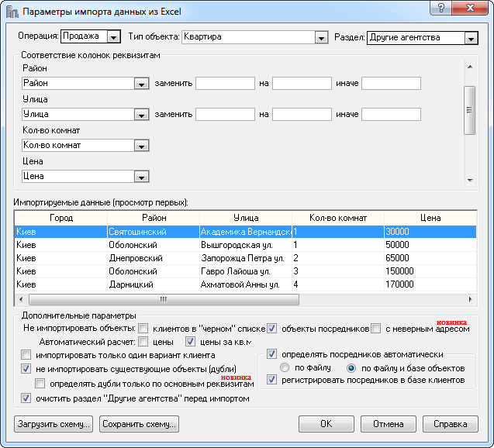
Task: Uncheck 'очистить раздел Другие агентства перед импортом'
Action: coord(27,398)
